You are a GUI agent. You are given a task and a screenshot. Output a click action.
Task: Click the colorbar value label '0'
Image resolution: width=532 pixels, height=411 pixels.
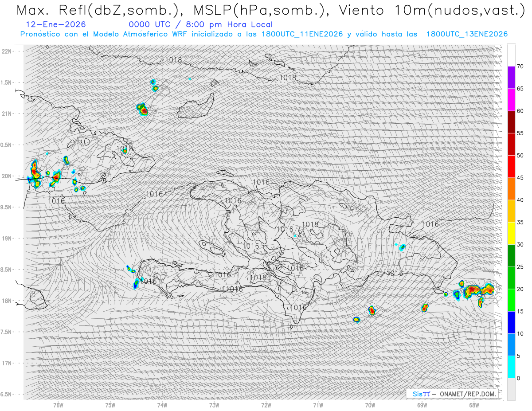point(519,378)
